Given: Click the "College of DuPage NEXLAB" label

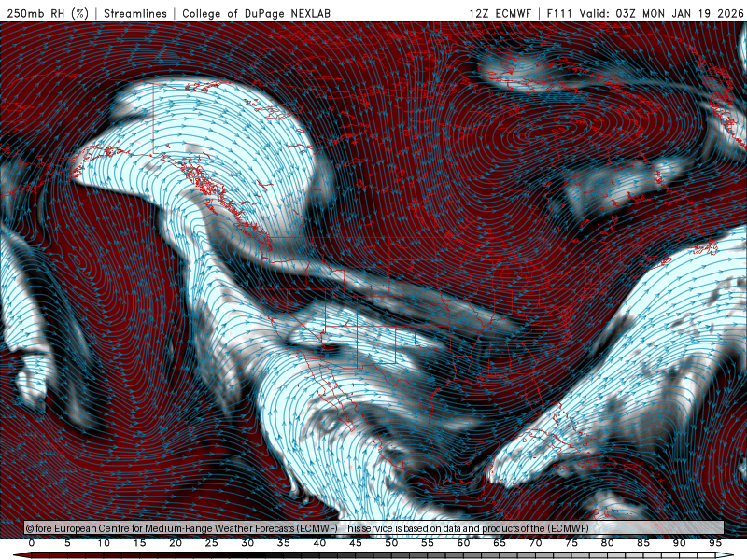Looking at the screenshot, I should [256, 13].
